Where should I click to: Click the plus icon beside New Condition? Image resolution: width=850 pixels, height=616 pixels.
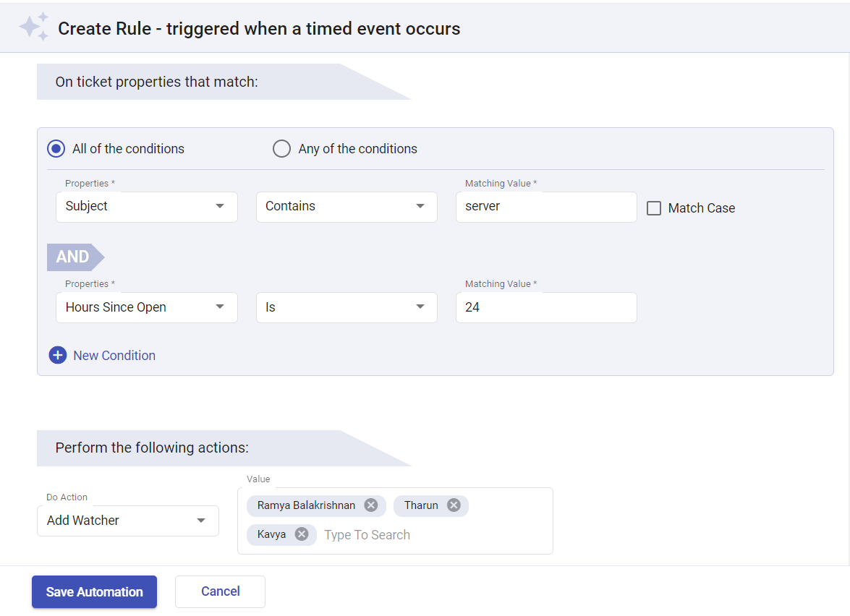(x=58, y=355)
